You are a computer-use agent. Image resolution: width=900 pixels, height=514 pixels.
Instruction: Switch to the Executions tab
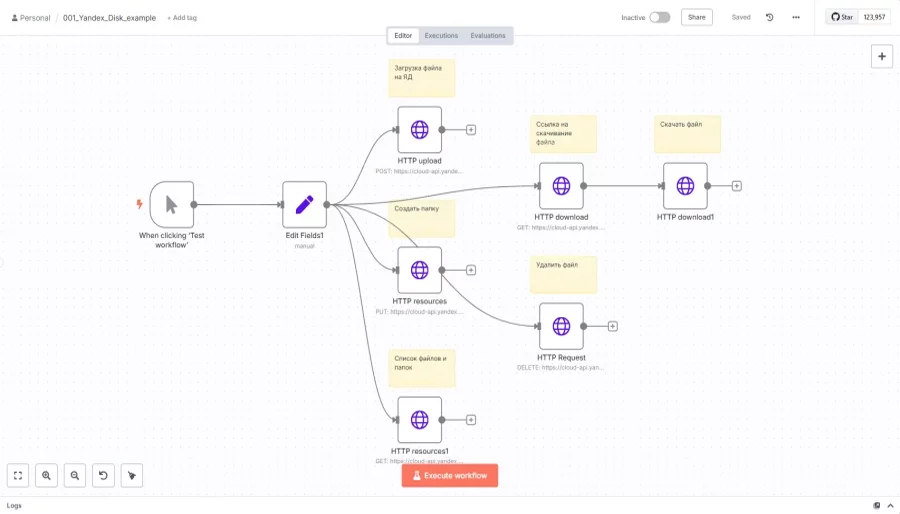pyautogui.click(x=441, y=36)
